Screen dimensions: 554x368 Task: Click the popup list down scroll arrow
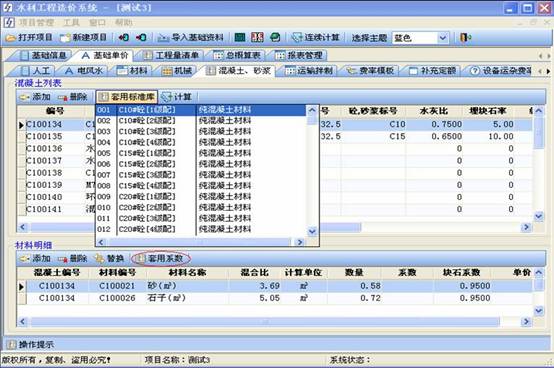[312, 231]
